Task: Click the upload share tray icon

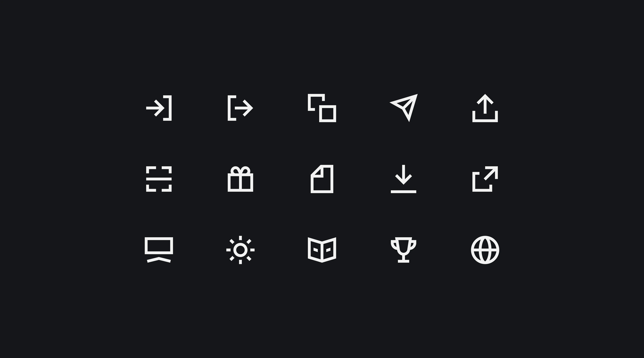Action: tap(485, 108)
